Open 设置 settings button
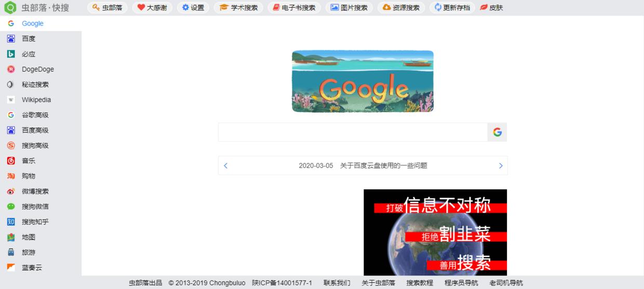The height and width of the screenshot is (289, 644). pos(193,8)
